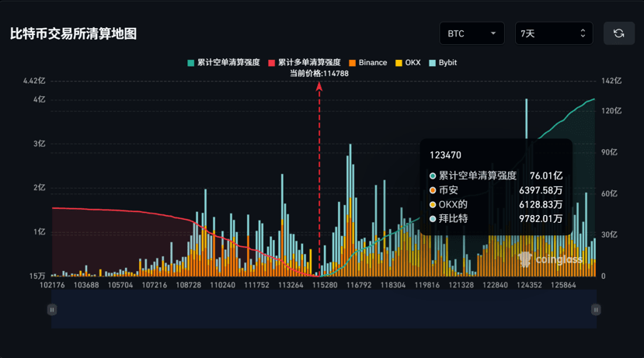Click the refresh chart icon button

[x=619, y=33]
